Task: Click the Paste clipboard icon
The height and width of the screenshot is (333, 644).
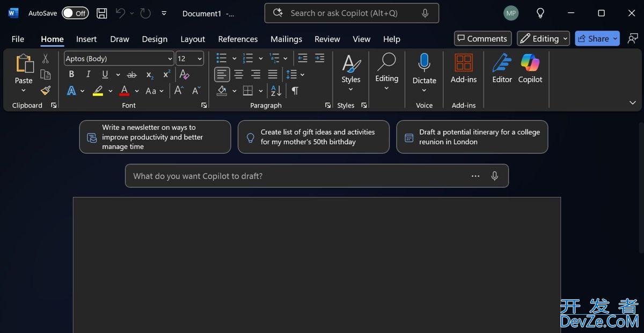Action: click(x=24, y=64)
